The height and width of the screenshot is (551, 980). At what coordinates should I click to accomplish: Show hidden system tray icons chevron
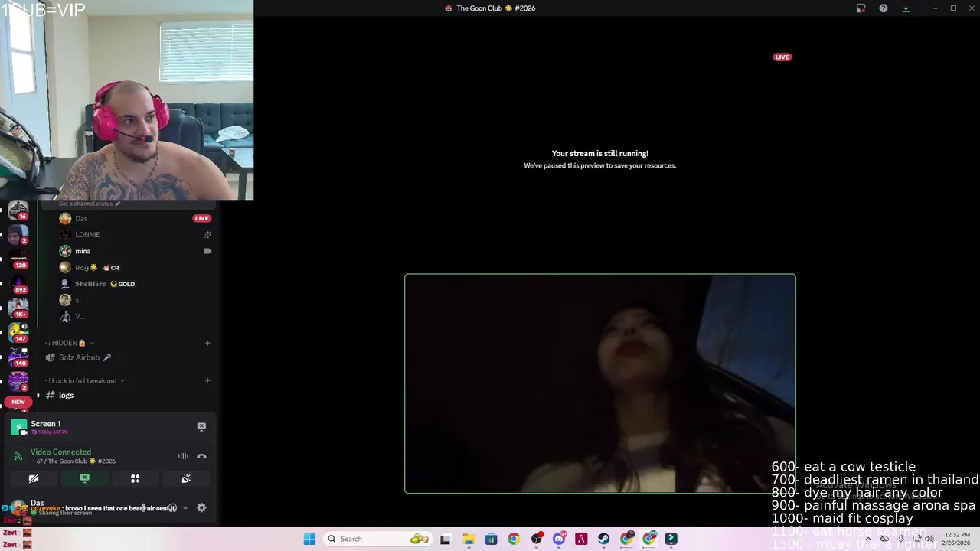[x=867, y=539]
